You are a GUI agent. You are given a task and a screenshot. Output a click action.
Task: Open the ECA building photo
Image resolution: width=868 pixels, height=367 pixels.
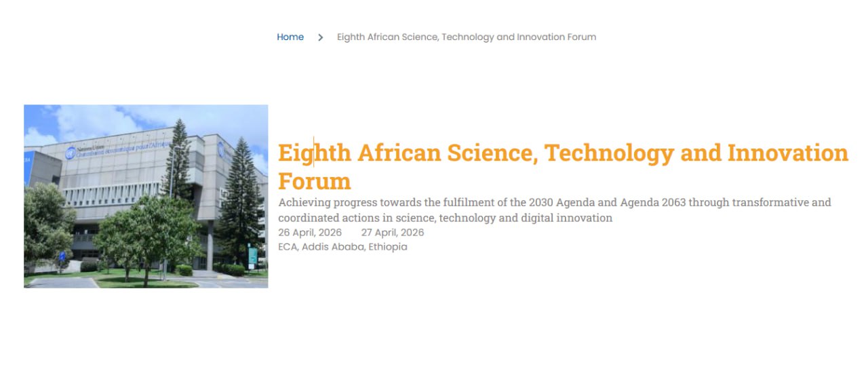tap(146, 196)
